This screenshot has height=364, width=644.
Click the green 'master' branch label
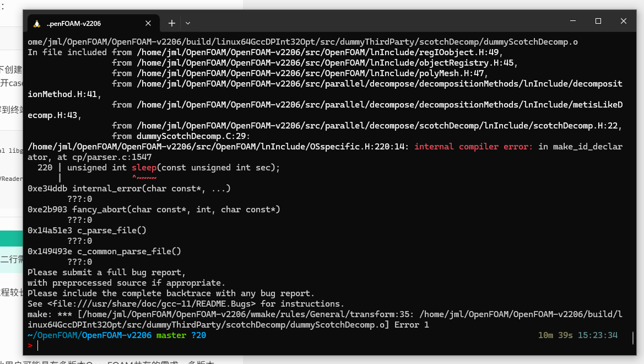pos(171,335)
